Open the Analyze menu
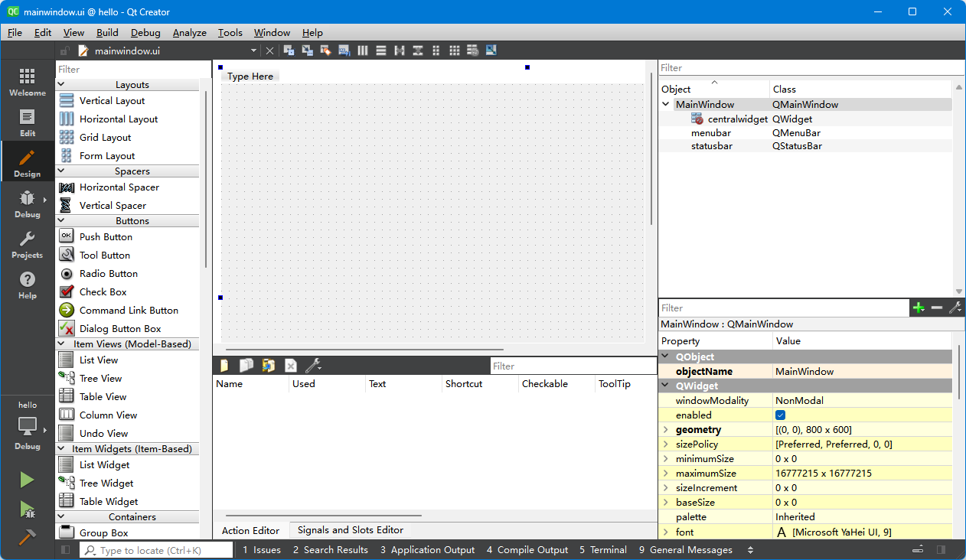 (x=189, y=33)
